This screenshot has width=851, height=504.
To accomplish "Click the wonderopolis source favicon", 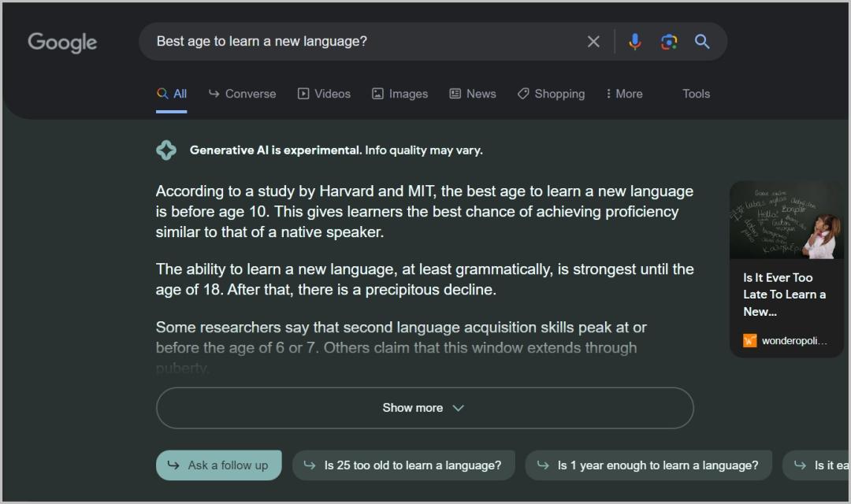I will coord(749,341).
